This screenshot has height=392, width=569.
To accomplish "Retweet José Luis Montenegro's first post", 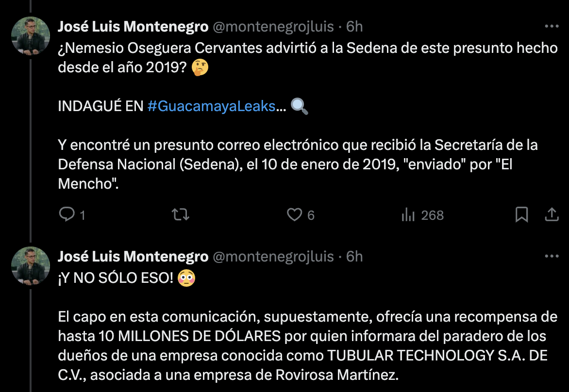I will point(180,215).
